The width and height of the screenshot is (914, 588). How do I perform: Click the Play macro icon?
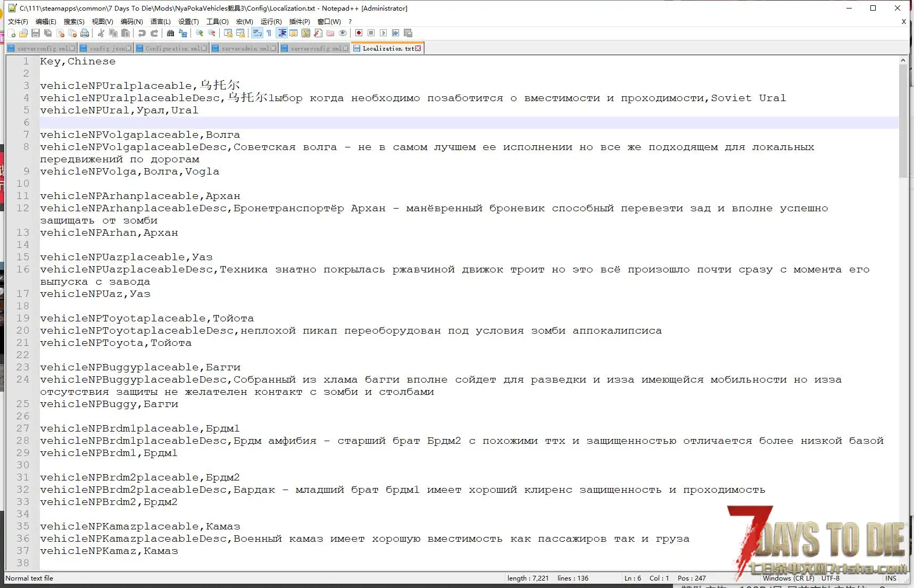383,33
